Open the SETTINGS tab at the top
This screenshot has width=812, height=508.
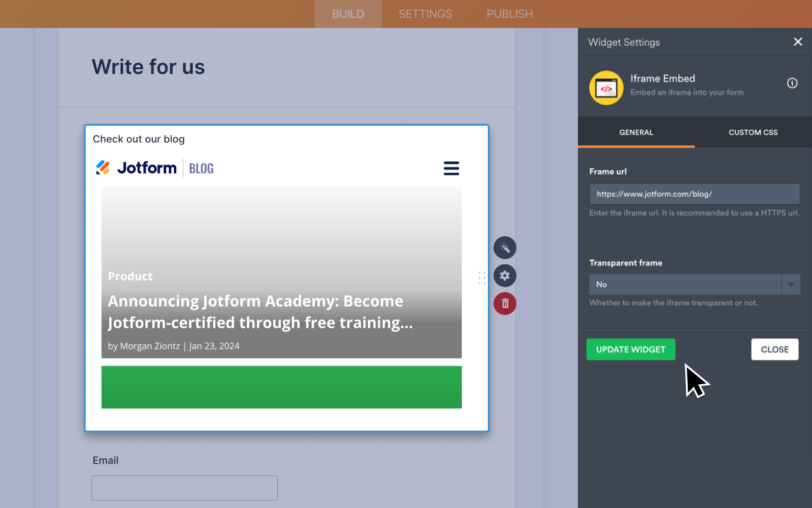tap(424, 13)
